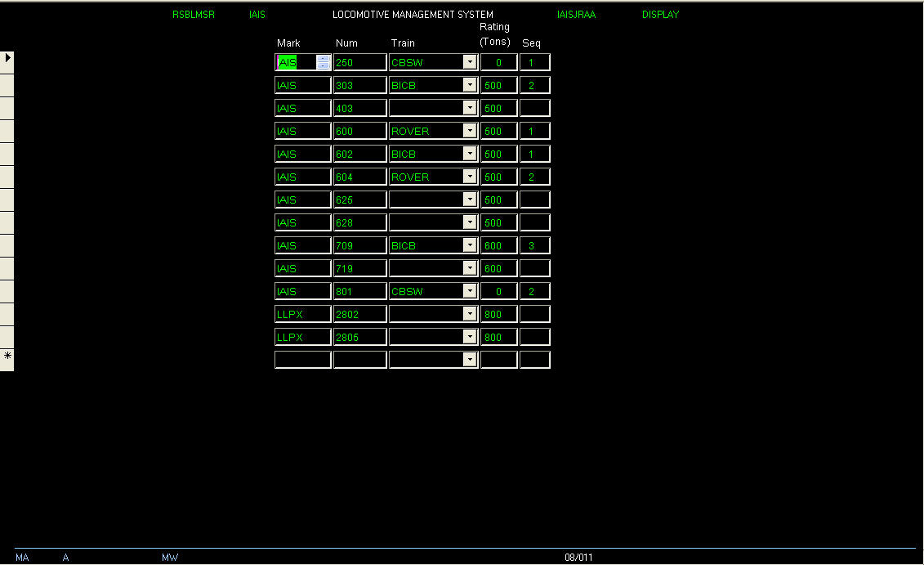This screenshot has height=565, width=924.
Task: Open Train dropdown for locomotive 2802
Action: [470, 314]
